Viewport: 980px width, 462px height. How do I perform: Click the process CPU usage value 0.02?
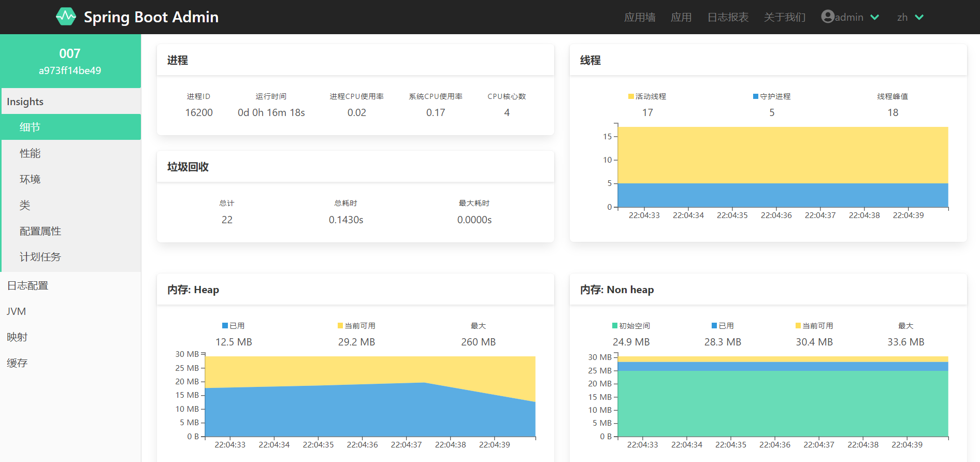click(x=357, y=112)
